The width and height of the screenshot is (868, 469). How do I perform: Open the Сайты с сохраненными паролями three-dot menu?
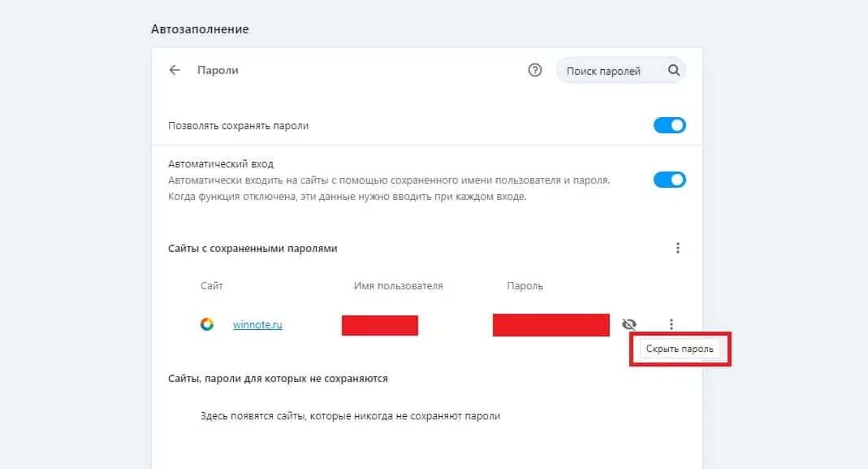pos(678,248)
